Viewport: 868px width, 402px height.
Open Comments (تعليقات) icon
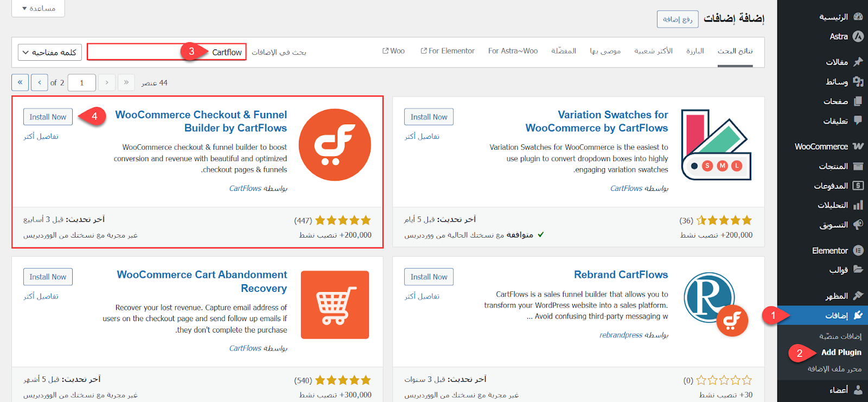click(x=858, y=120)
